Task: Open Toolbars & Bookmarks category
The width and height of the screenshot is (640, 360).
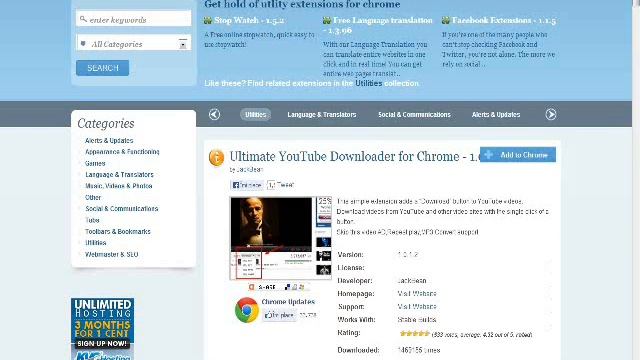Action: tap(118, 231)
